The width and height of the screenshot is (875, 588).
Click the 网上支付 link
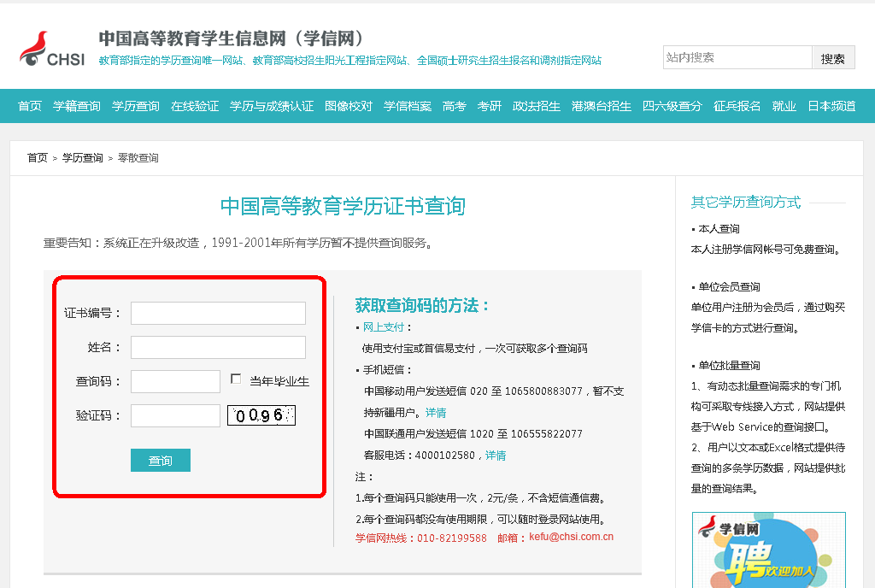click(x=383, y=327)
